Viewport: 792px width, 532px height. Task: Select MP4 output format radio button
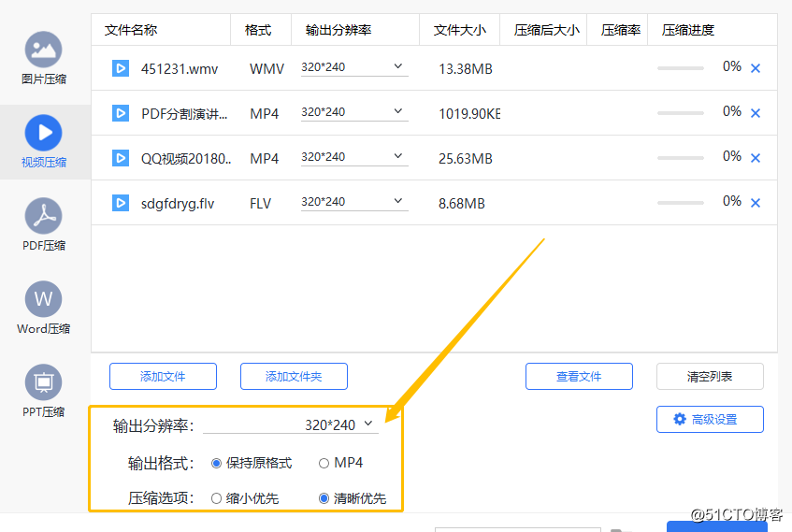click(324, 464)
